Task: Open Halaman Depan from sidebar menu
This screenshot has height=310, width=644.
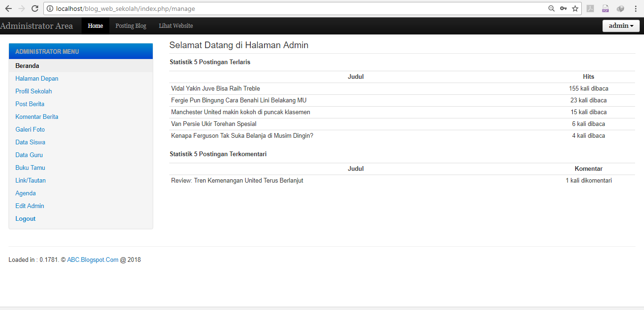Action: [37, 79]
